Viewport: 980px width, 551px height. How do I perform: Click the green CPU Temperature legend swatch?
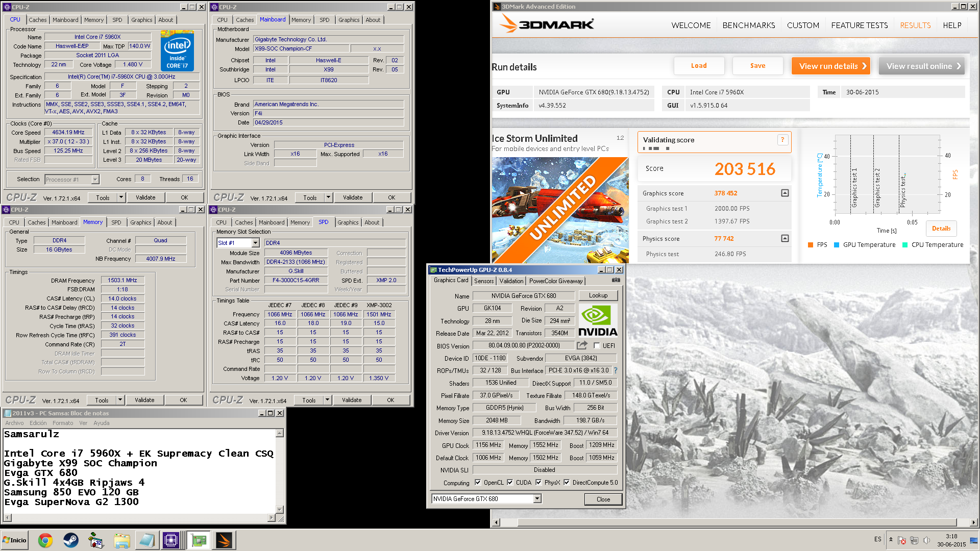pos(904,245)
